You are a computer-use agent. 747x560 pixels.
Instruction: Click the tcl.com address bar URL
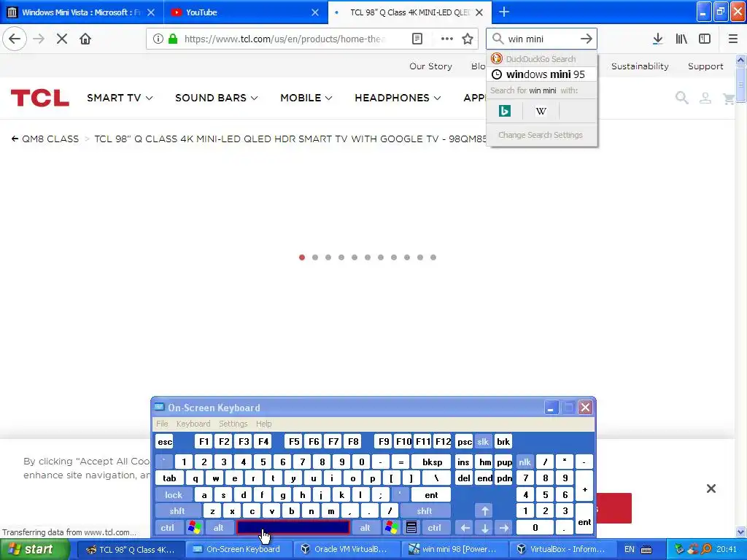point(285,39)
